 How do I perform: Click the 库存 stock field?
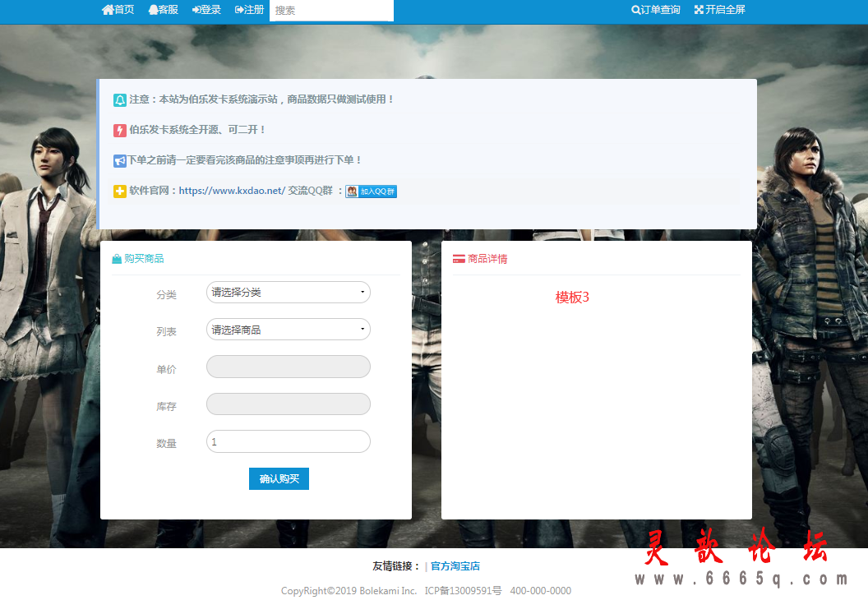(289, 404)
